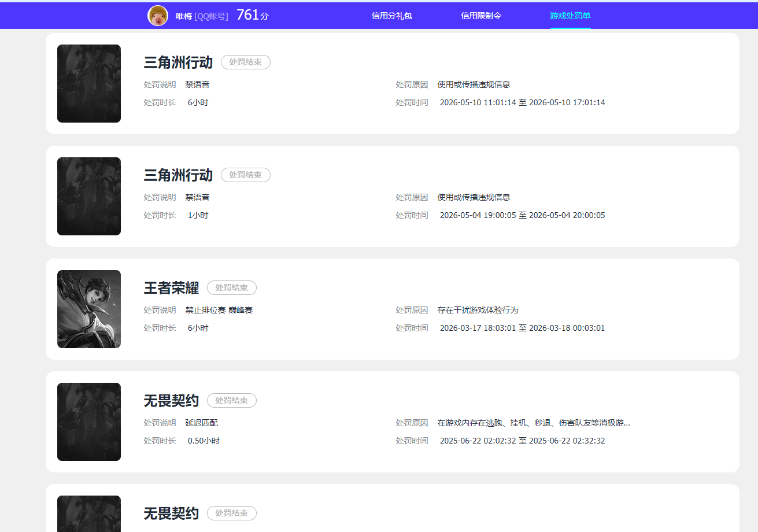Click 处罚结束 badge of 0.50小时 无畏契约 card
The image size is (758, 532).
click(x=232, y=400)
